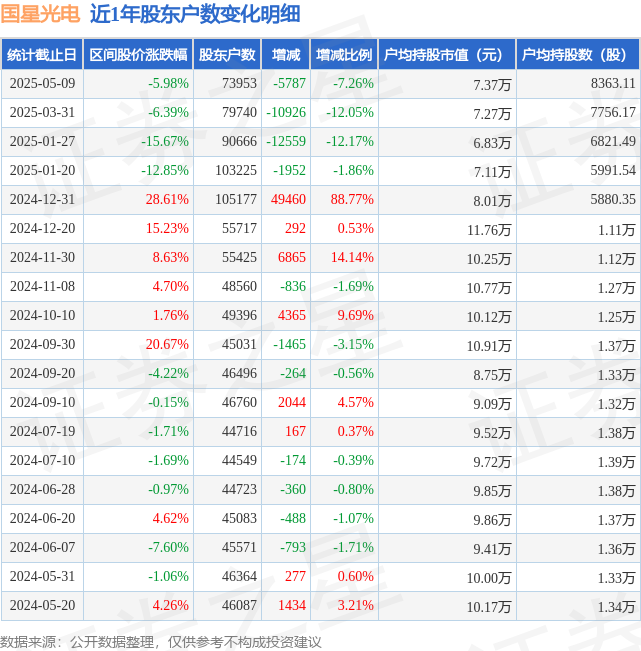Viewport: 641px width, 651px height.
Task: Click the date cell 2024-09-30
Action: 42,345
